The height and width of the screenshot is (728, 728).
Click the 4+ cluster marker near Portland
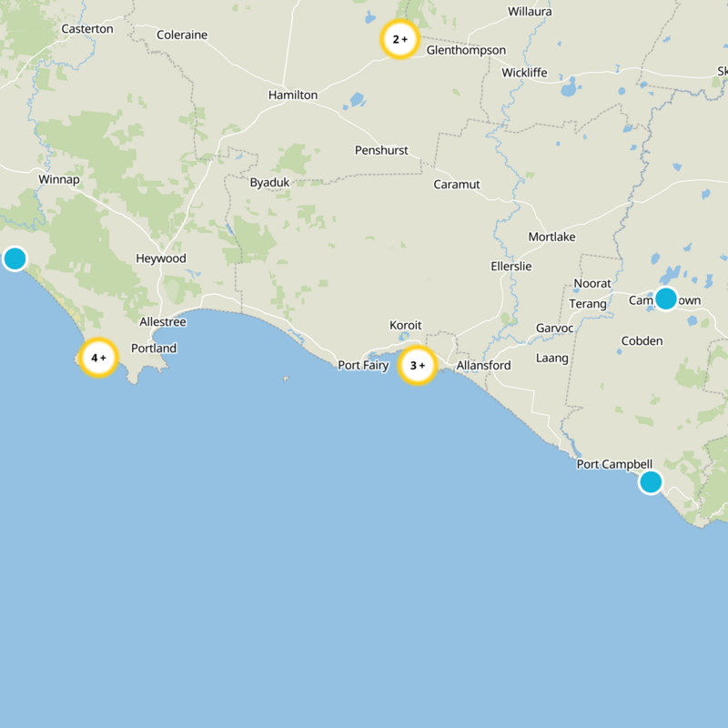point(99,359)
